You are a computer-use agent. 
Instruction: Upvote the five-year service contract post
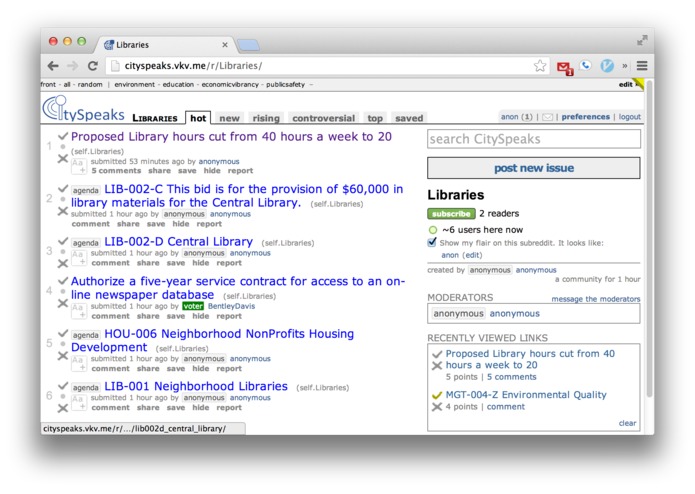click(x=63, y=280)
